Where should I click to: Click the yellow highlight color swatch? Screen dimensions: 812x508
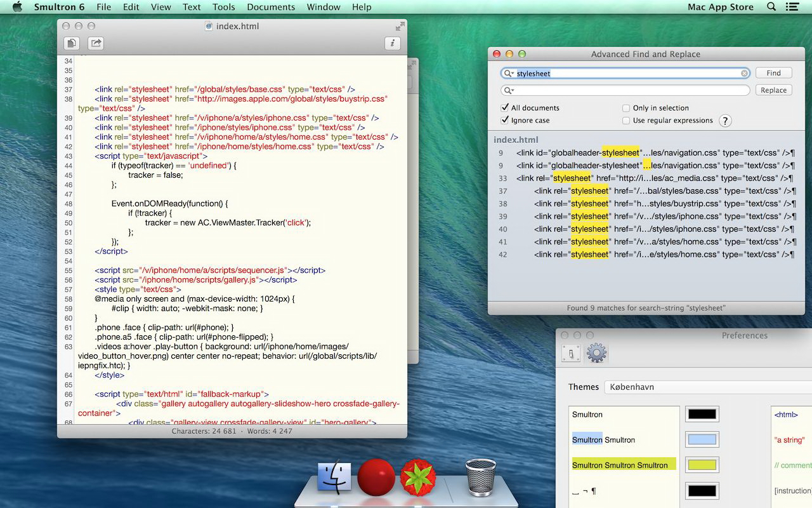pyautogui.click(x=702, y=465)
